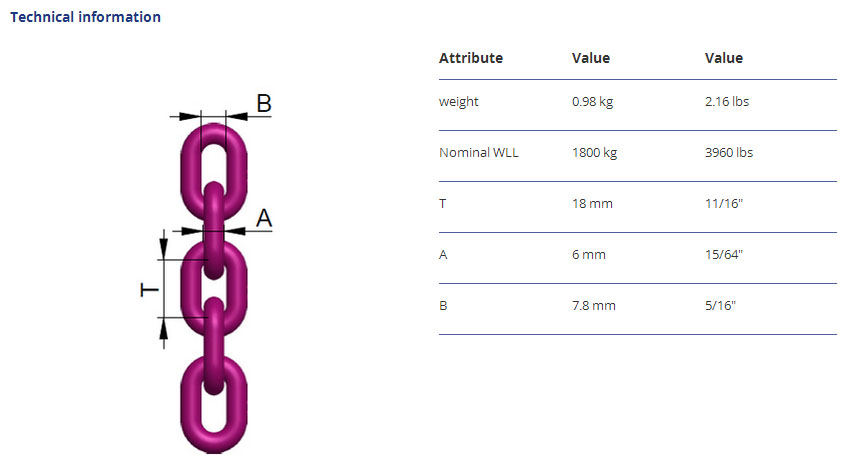Click the Nominal WLL attribute label
Screen dimensions: 845x470
479,153
